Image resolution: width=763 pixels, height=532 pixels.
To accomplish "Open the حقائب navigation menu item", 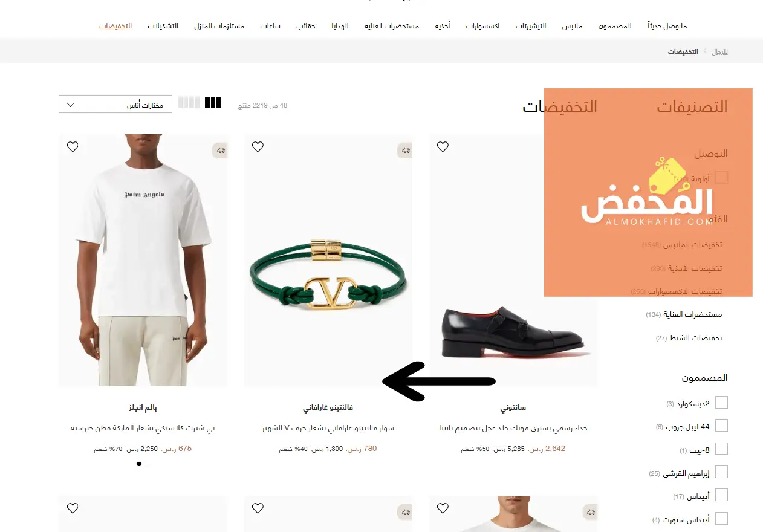I will click(x=306, y=27).
